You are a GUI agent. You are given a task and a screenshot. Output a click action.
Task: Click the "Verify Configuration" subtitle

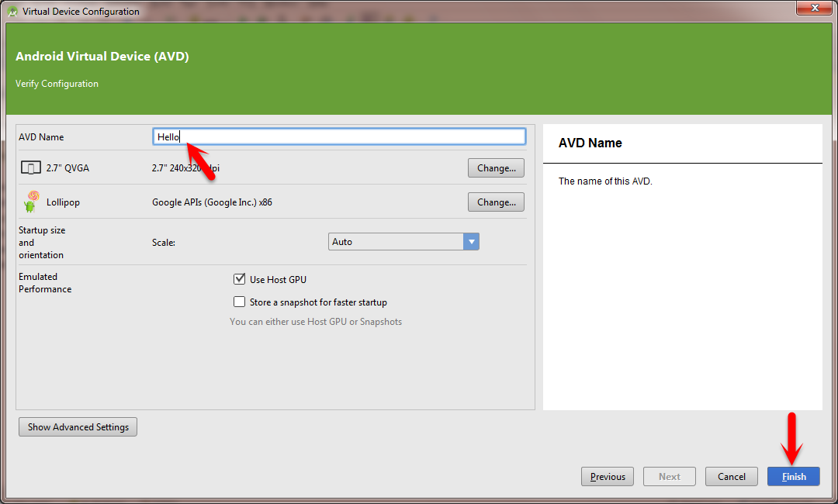[57, 84]
